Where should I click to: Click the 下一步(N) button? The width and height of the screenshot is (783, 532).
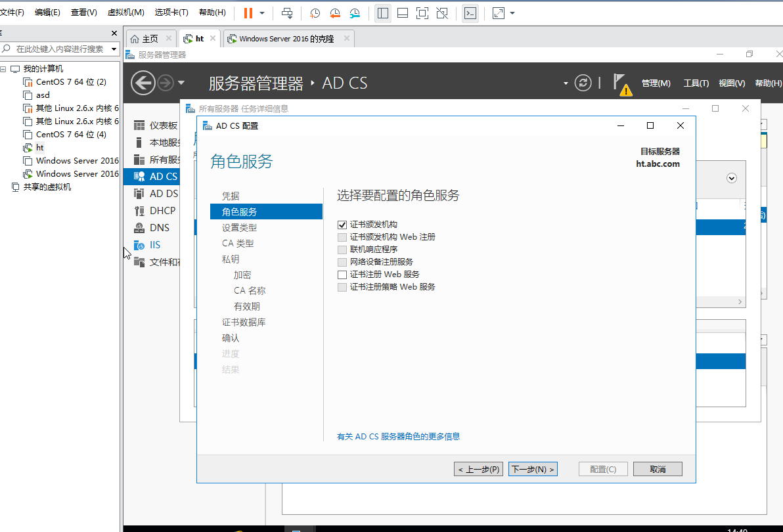pos(533,469)
